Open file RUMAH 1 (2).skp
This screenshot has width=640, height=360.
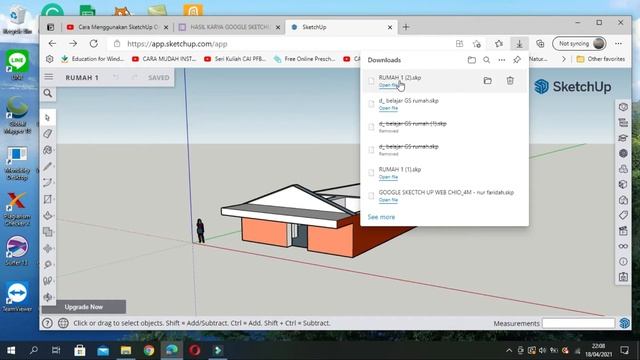(x=388, y=85)
